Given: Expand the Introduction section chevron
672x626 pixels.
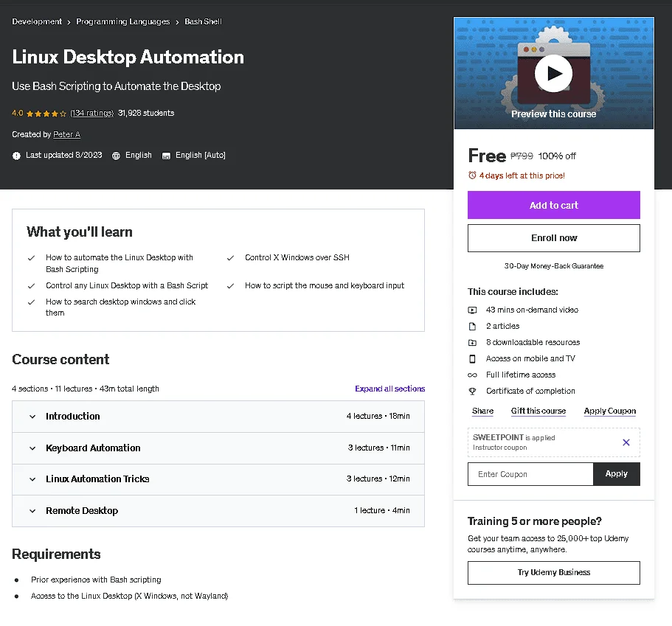Looking at the screenshot, I should coord(32,417).
